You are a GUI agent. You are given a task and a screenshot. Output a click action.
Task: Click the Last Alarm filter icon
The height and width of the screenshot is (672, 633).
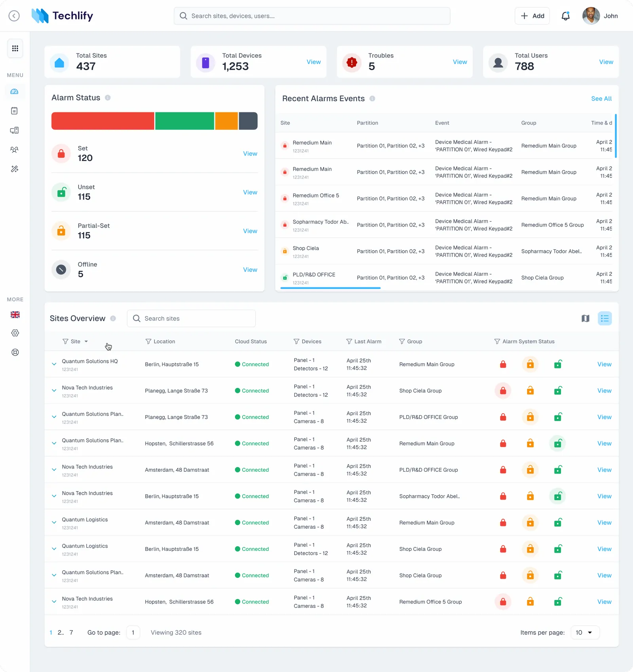[349, 342]
